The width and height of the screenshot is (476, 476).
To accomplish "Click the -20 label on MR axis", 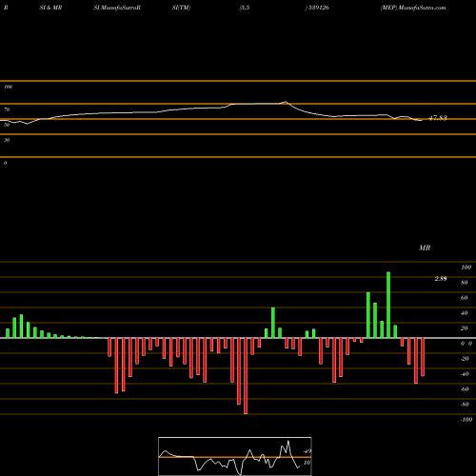I will tap(465, 359).
